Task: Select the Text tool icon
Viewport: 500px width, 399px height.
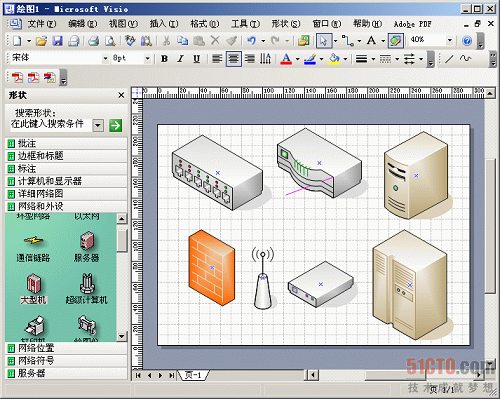Action: point(371,41)
